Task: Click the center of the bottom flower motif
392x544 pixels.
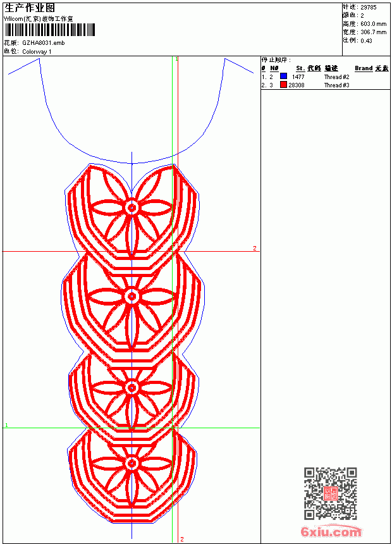Action: click(132, 463)
